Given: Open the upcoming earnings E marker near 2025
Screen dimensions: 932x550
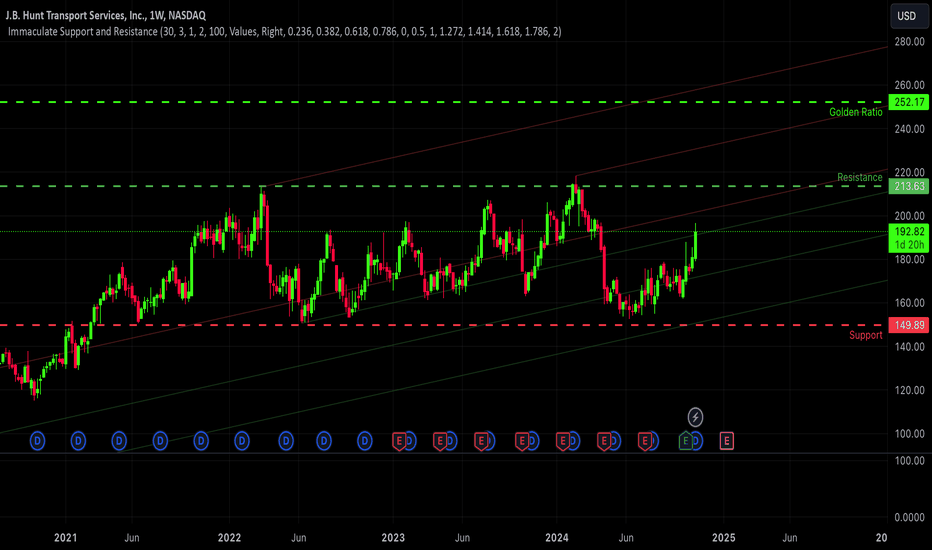Looking at the screenshot, I should [x=726, y=441].
